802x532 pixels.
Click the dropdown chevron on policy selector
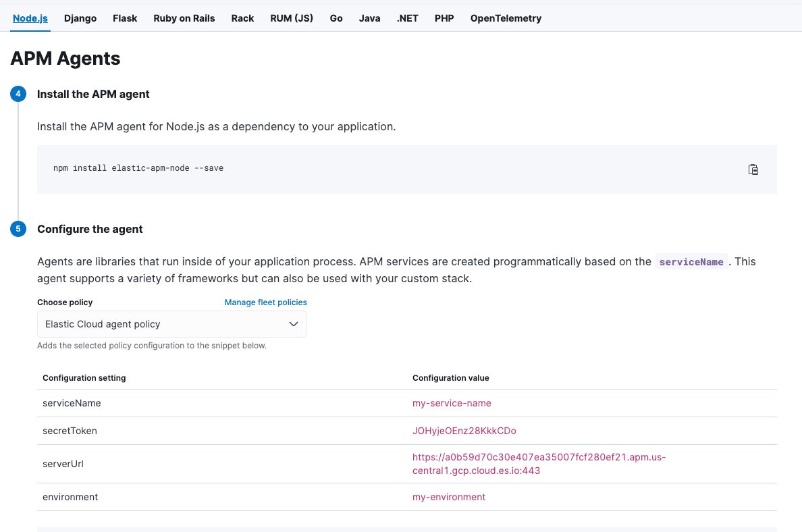[294, 324]
